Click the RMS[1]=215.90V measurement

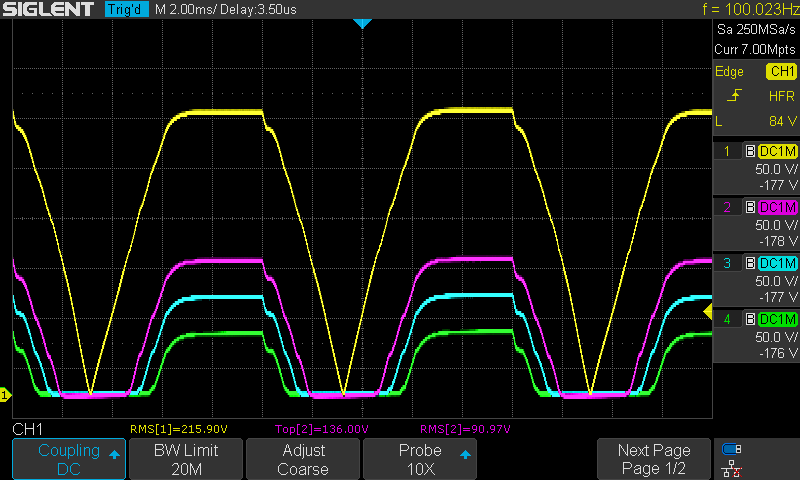[179, 429]
